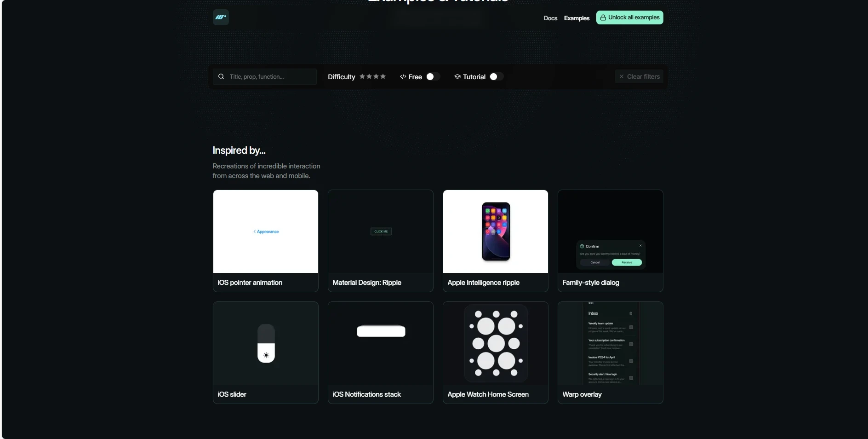The image size is (868, 439).
Task: Set difficulty to four stars
Action: coord(383,76)
